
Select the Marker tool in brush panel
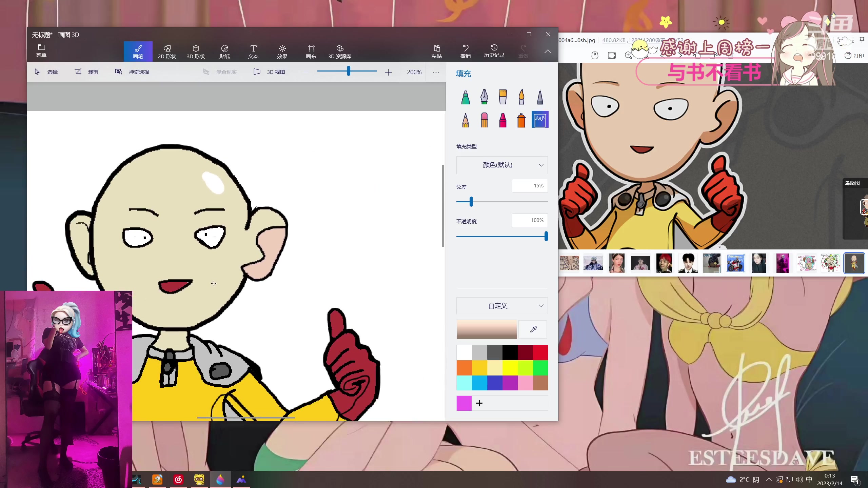coord(466,97)
